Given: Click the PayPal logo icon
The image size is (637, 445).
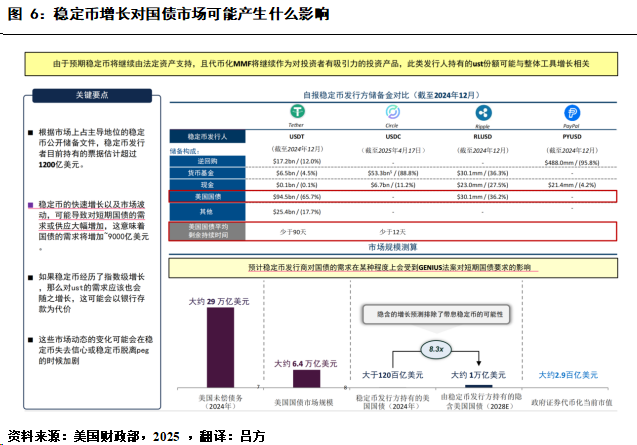Looking at the screenshot, I should 571,114.
